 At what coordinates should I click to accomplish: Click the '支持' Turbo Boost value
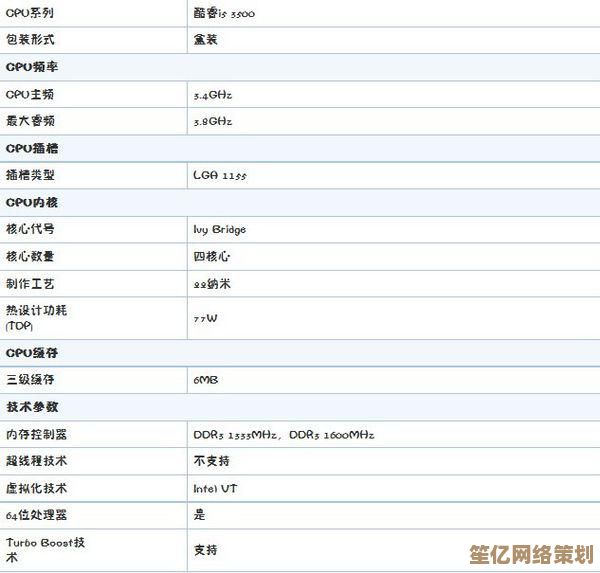coord(205,550)
